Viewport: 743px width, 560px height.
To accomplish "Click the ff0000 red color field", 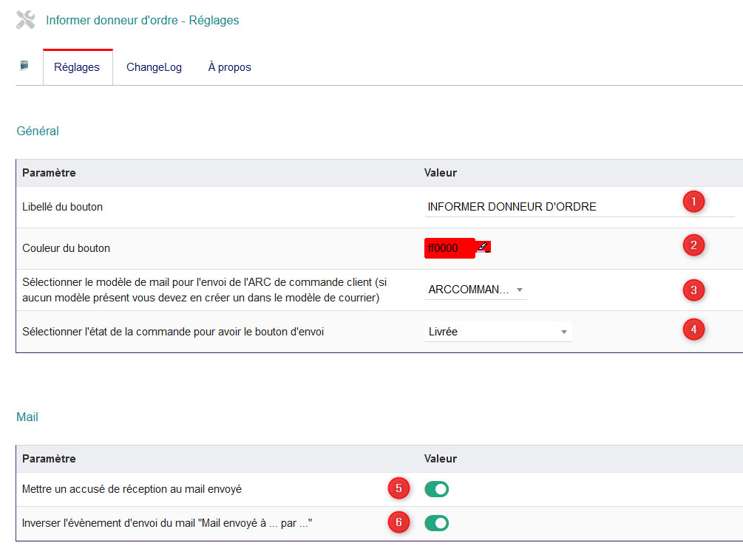I will 446,248.
